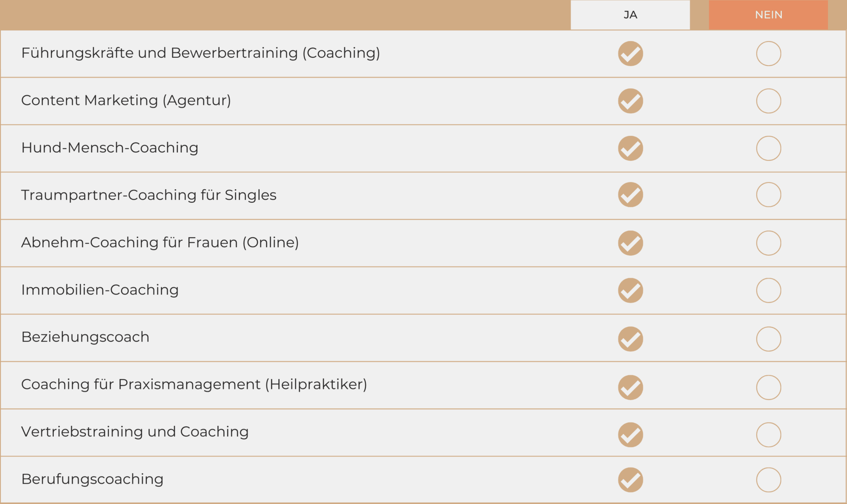The width and height of the screenshot is (847, 504).
Task: Click the Vertriebstraining und Coaching row label
Action: click(x=135, y=432)
